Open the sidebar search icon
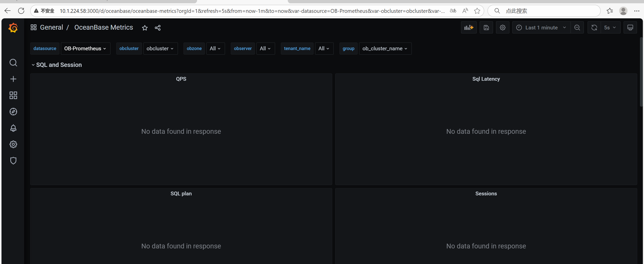The image size is (644, 264). 13,63
